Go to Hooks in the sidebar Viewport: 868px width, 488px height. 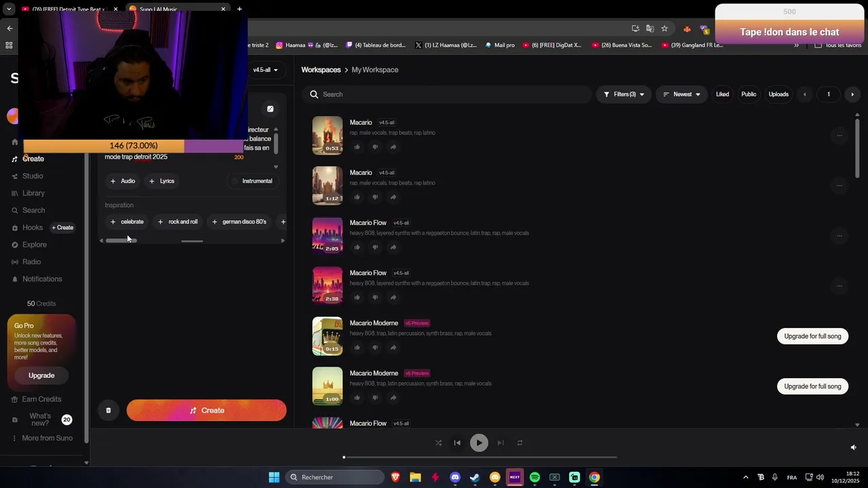[32, 228]
